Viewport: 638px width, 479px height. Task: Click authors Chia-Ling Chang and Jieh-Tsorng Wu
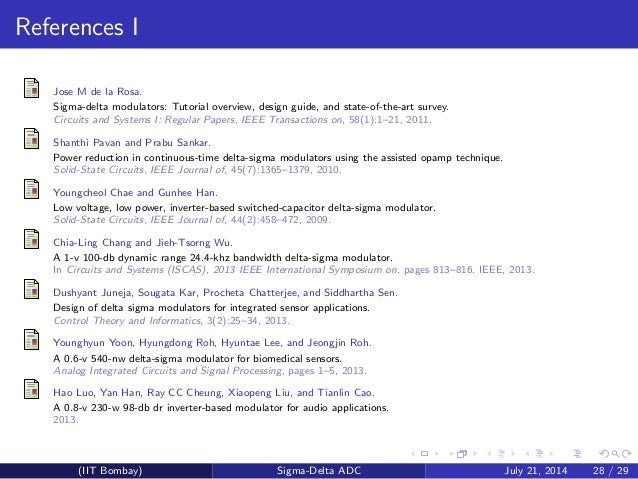[x=143, y=243]
